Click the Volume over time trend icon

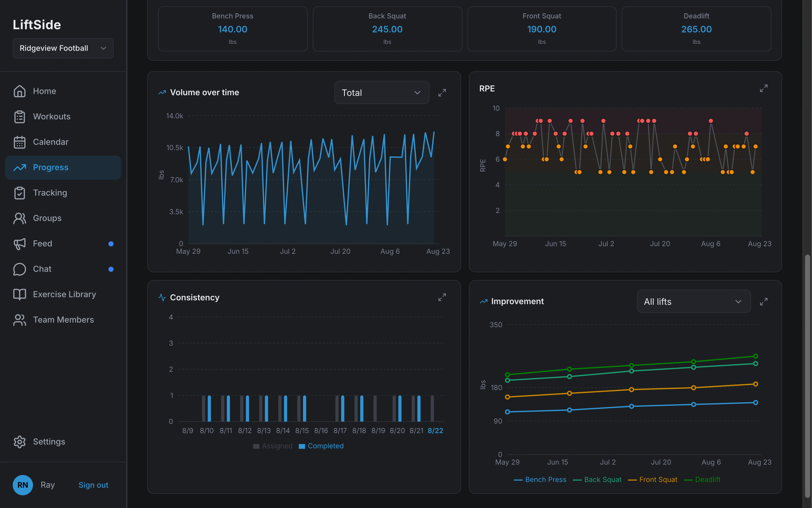[x=162, y=92]
